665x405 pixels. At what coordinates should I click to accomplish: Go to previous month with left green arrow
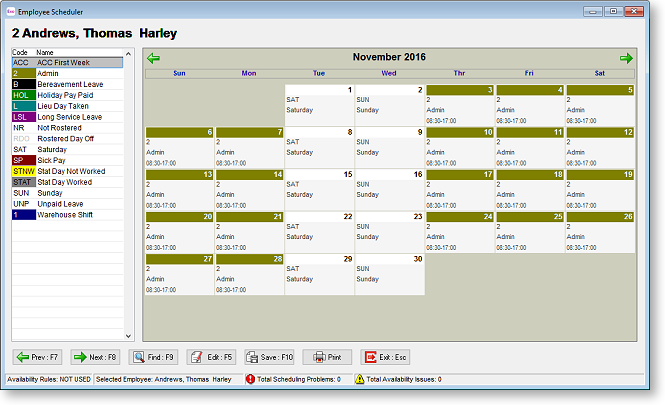tap(153, 58)
